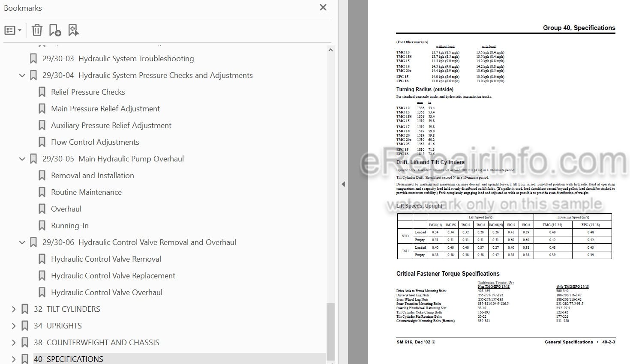This screenshot has height=364, width=630.
Task: Open 29/30-05 Main Hydraulic Pump Overhaul
Action: [x=113, y=159]
